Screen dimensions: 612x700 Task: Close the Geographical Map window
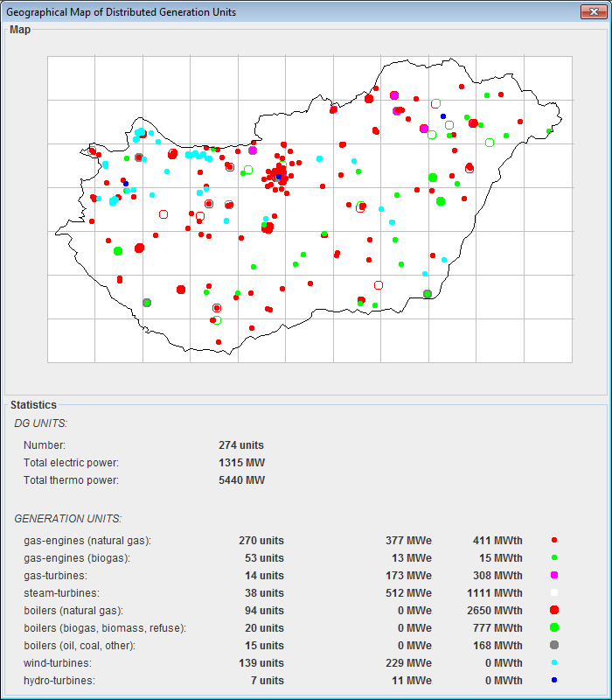click(x=594, y=12)
